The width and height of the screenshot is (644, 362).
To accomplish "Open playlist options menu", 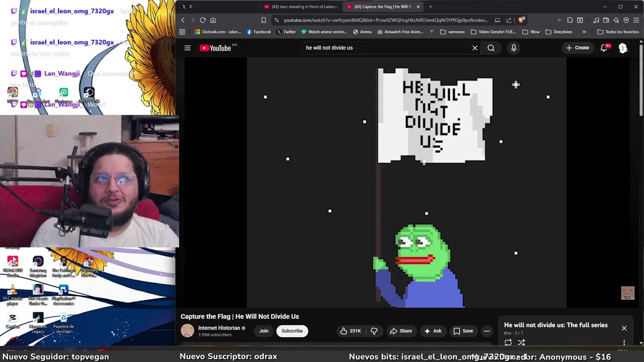I will 624,342.
